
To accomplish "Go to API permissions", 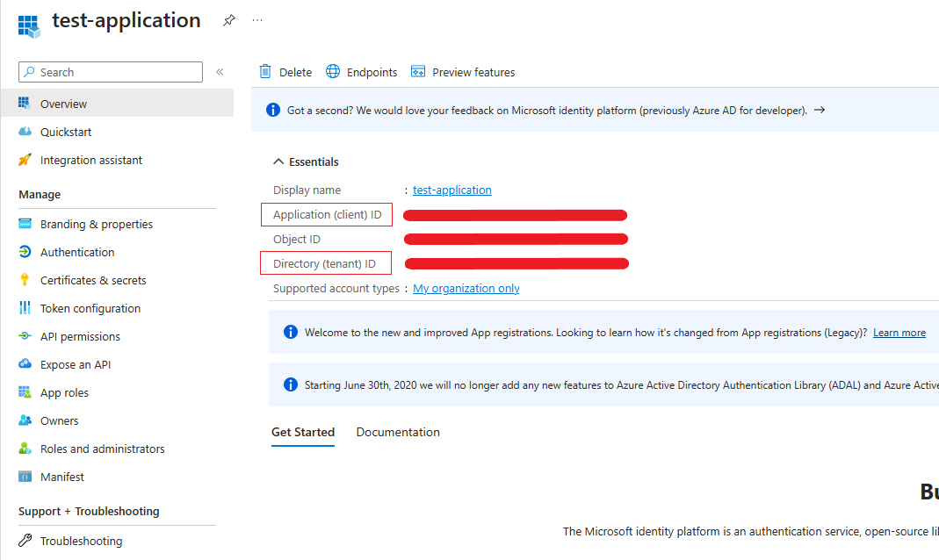I will point(80,336).
